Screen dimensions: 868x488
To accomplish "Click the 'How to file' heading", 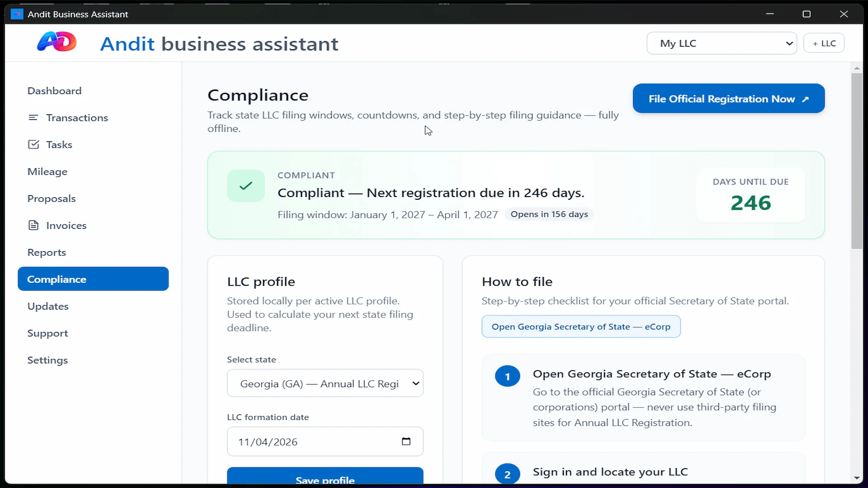I will tap(517, 282).
